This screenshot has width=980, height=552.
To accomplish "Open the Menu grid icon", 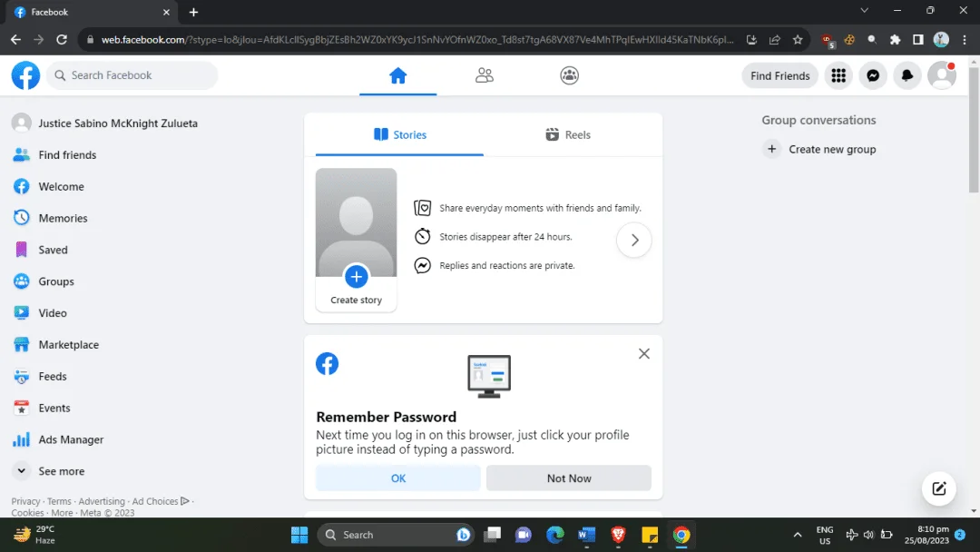I will click(x=838, y=75).
